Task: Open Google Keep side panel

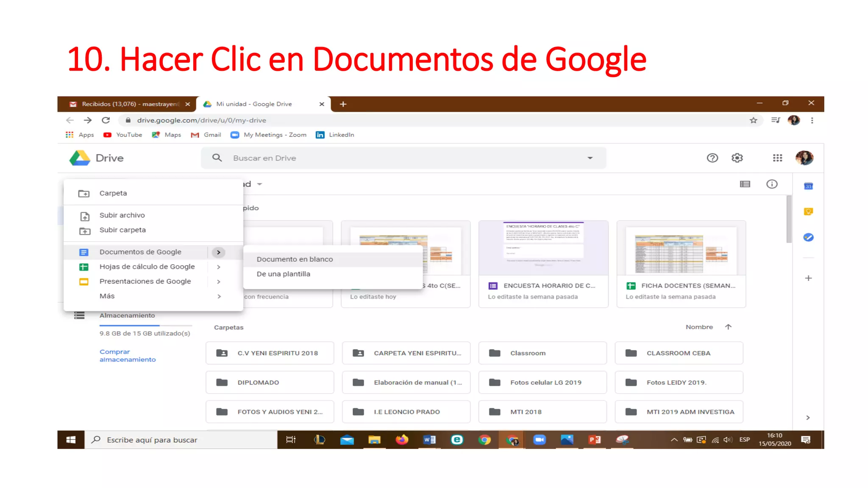Action: [808, 211]
